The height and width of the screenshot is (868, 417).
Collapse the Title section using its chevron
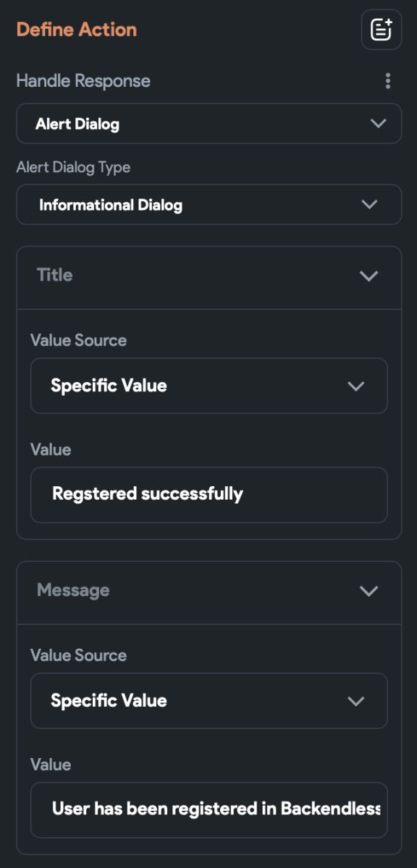[x=369, y=276]
